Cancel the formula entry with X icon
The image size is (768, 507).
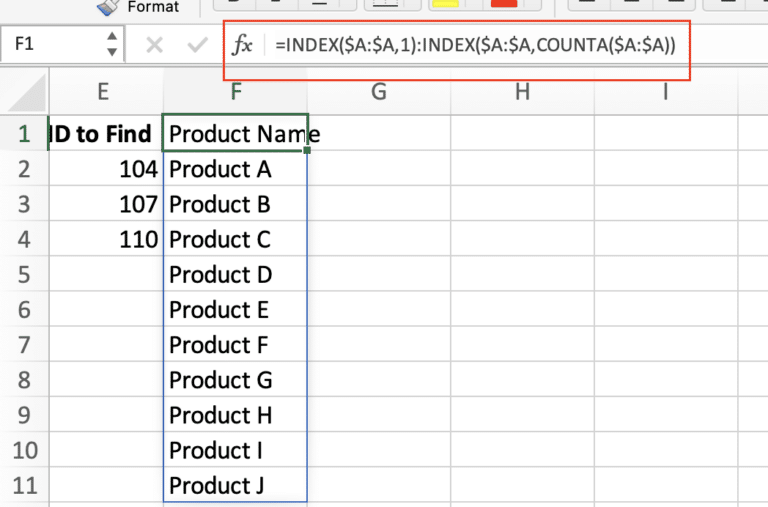[154, 45]
